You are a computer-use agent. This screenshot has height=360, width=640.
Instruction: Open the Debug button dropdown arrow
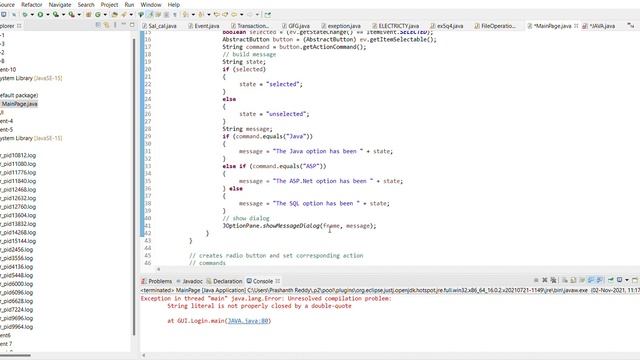pyautogui.click(x=32, y=15)
